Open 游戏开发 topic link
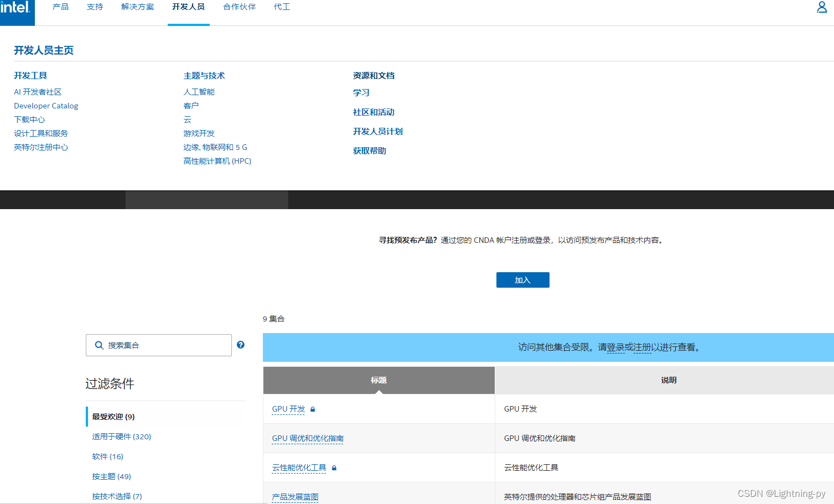The image size is (834, 504). point(199,133)
